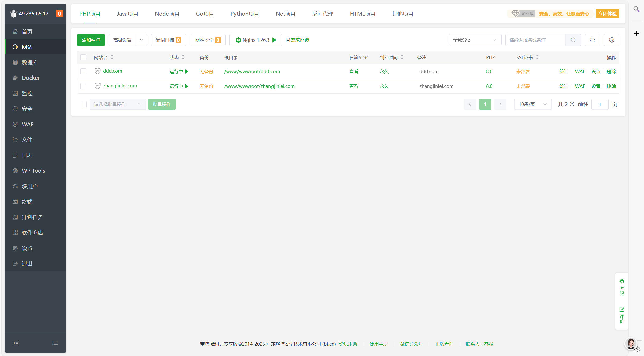Screen dimensions: 644x356
Task: Switch to the Java项目 tab
Action: 127,14
